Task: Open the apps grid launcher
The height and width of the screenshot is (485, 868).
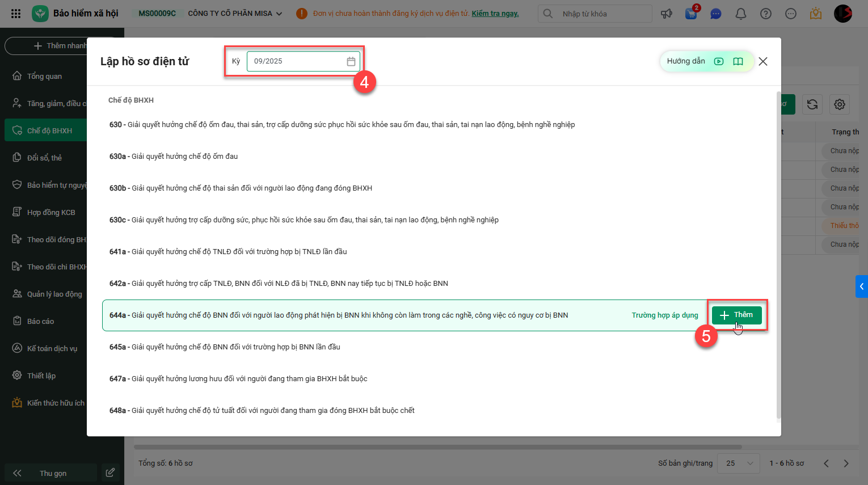Action: point(16,14)
